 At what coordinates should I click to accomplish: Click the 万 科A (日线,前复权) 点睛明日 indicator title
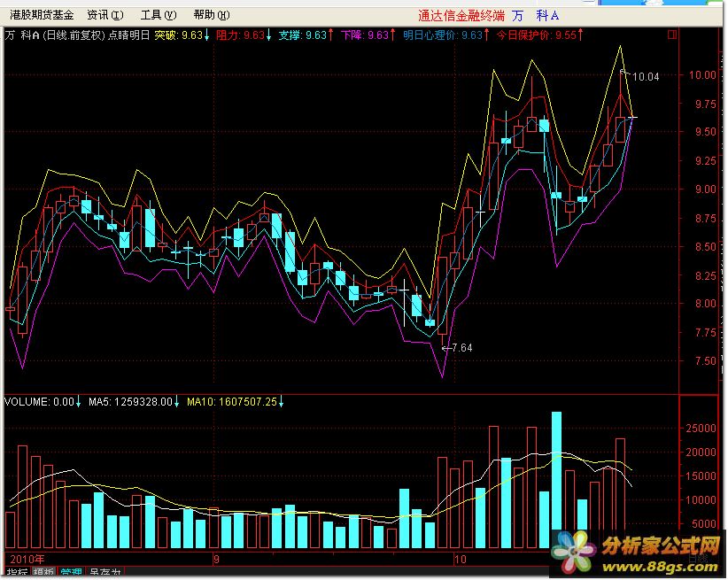pos(77,35)
